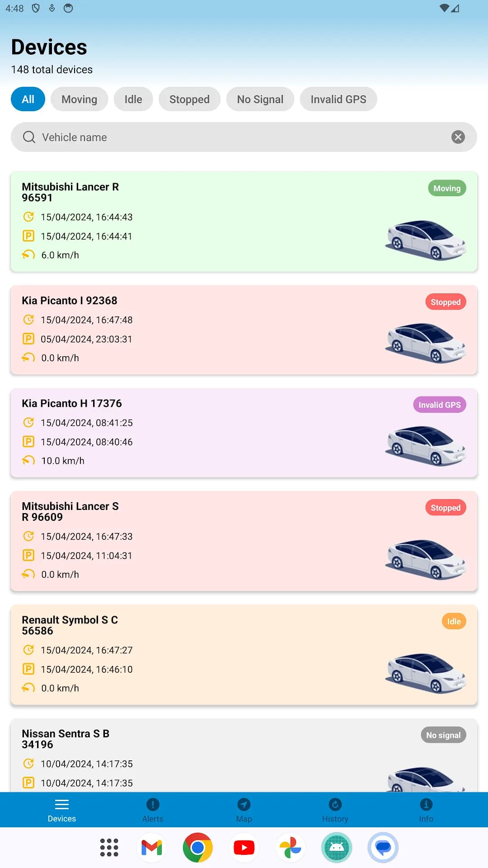Select the Stopped filter chip
This screenshot has width=488, height=868.
[189, 99]
